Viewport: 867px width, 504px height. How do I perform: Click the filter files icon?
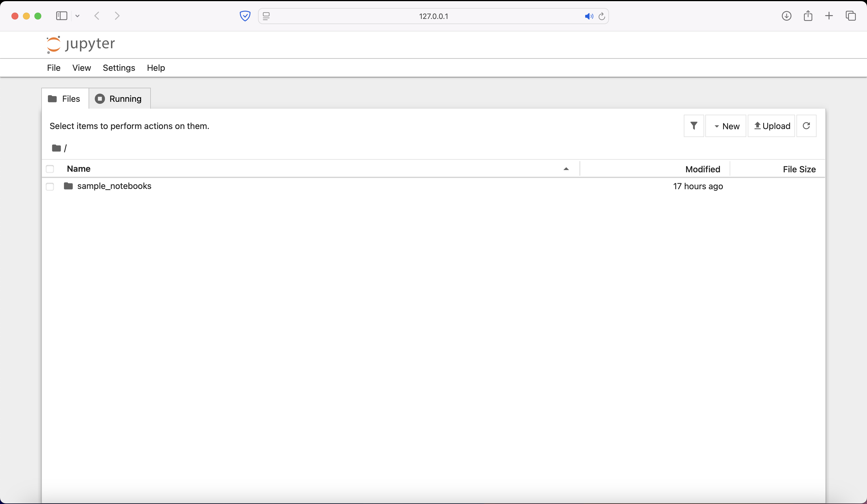click(694, 126)
